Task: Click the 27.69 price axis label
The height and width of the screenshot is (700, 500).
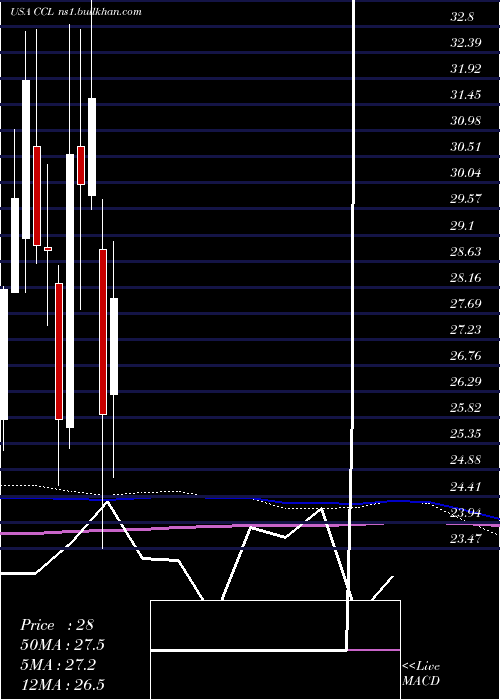Action: [x=466, y=304]
